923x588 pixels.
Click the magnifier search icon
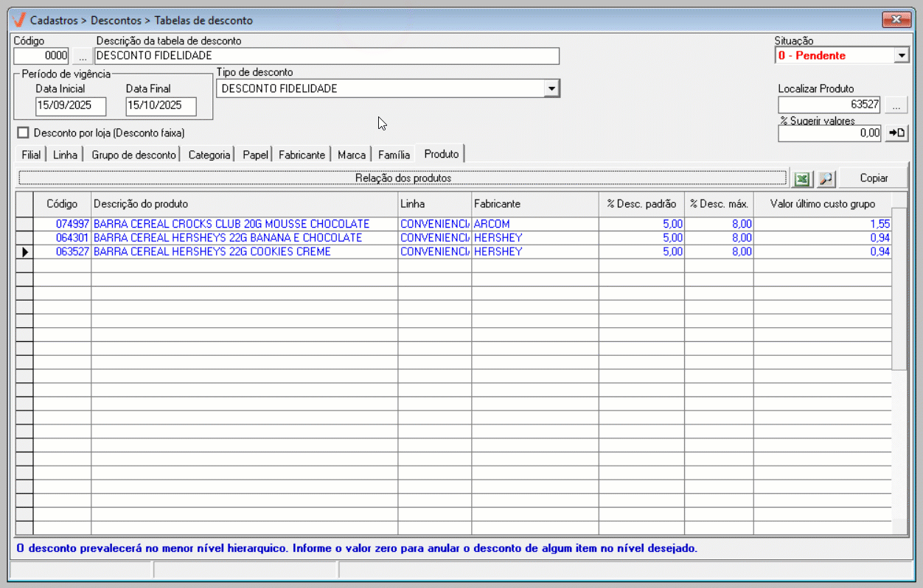[x=826, y=178]
